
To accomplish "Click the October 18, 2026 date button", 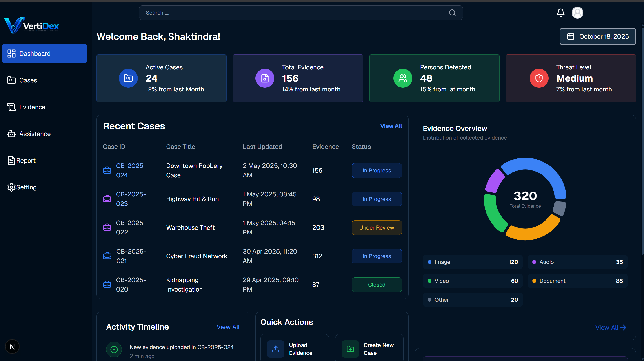I will (x=597, y=36).
